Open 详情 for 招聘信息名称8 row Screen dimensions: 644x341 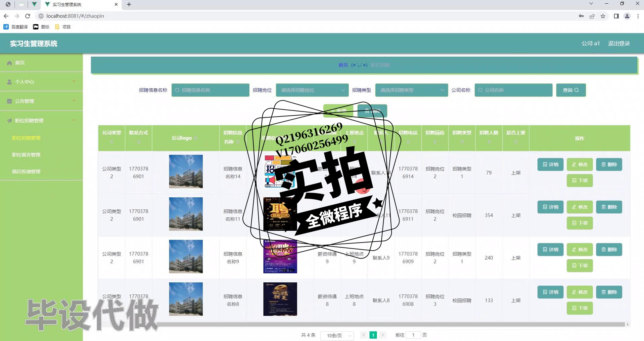click(x=550, y=292)
